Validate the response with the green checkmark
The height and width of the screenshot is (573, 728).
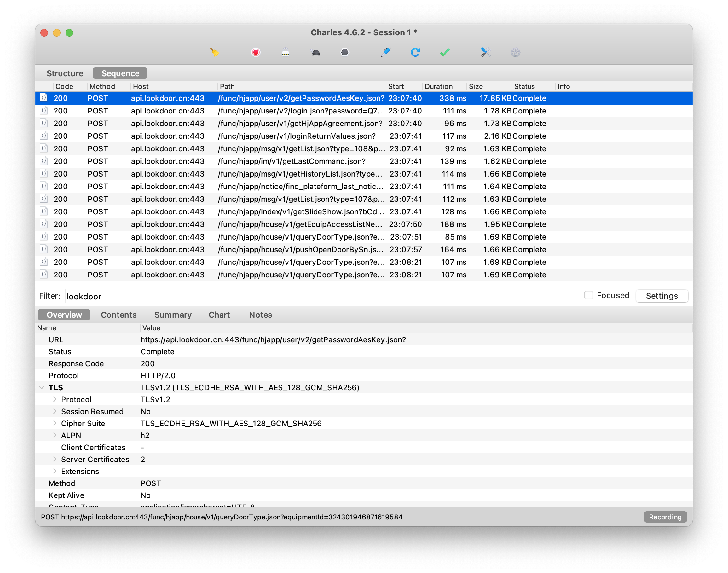tap(445, 53)
